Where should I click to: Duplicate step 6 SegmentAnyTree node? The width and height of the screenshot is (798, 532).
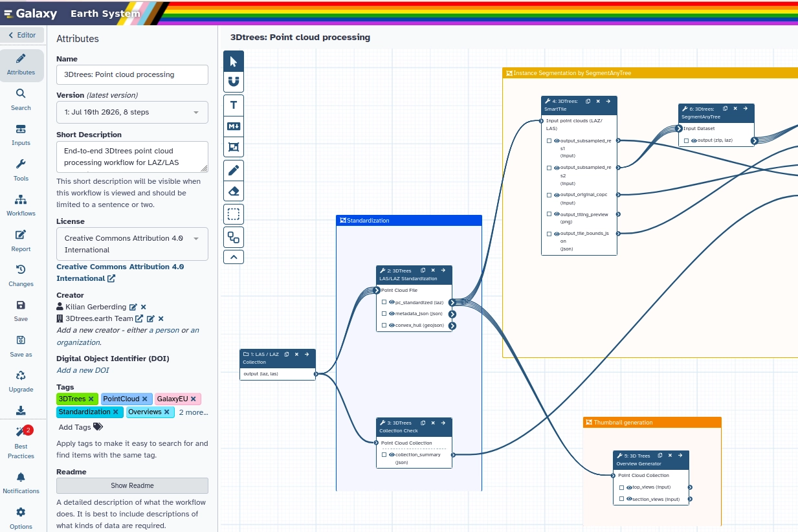point(725,109)
